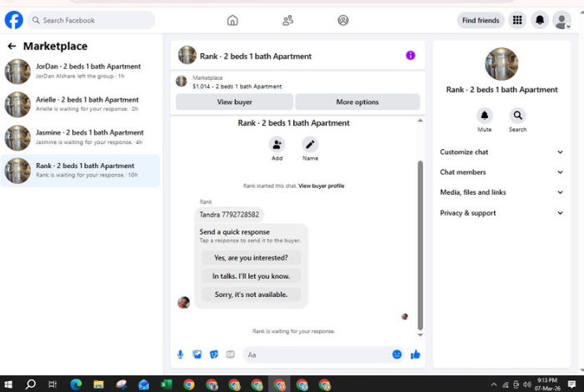
Task: Open Arielle 2 beds 1 bath conversation
Action: (x=80, y=104)
